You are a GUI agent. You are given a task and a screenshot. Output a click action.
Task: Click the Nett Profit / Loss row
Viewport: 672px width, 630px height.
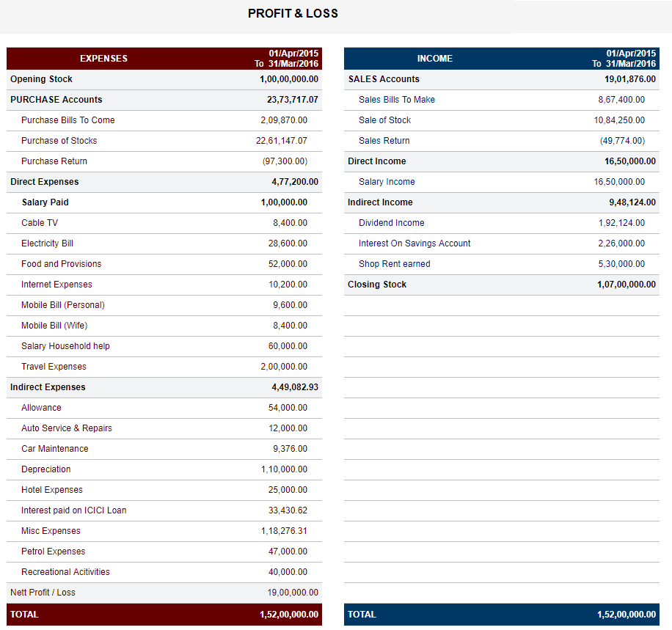tap(164, 593)
